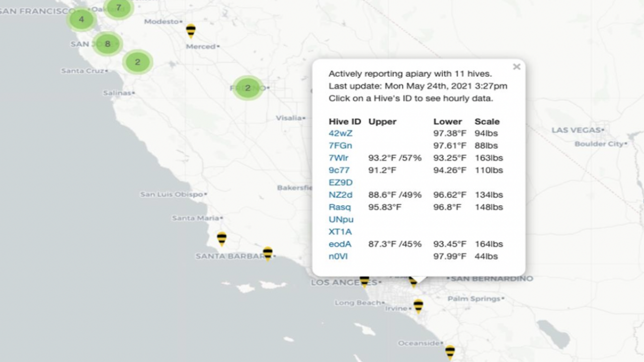This screenshot has width=644, height=362.
Task: Click the Lower column header
Action: [447, 122]
